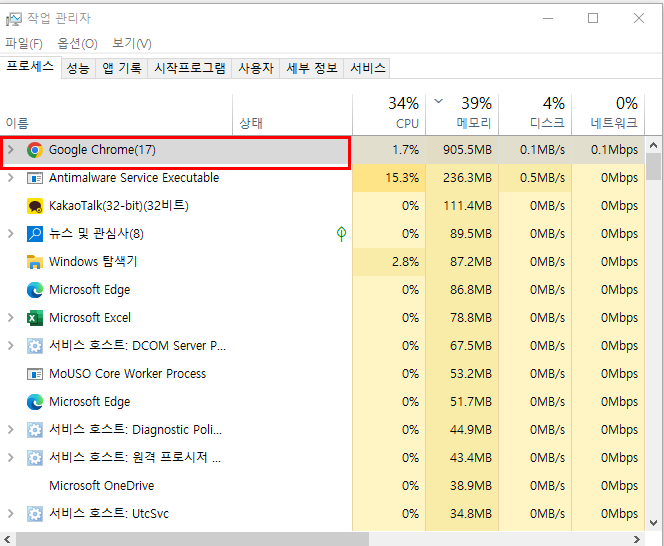The image size is (664, 546).
Task: Click the Google Chrome process icon
Action: pos(35,150)
